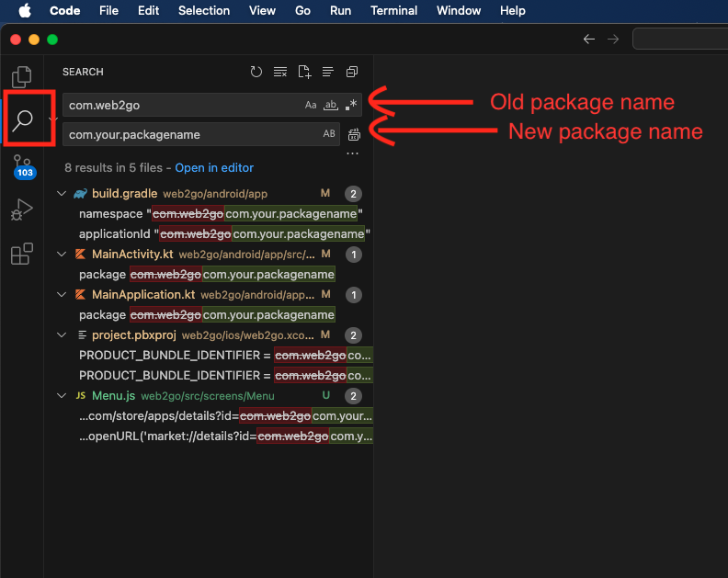Screen dimensions: 728x578
Task: Open the Terminal menu
Action: point(393,11)
